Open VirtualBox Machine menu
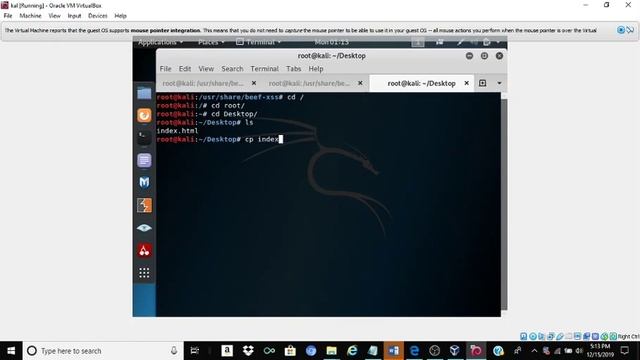Image resolution: width=640 pixels, height=360 pixels. tap(30, 16)
